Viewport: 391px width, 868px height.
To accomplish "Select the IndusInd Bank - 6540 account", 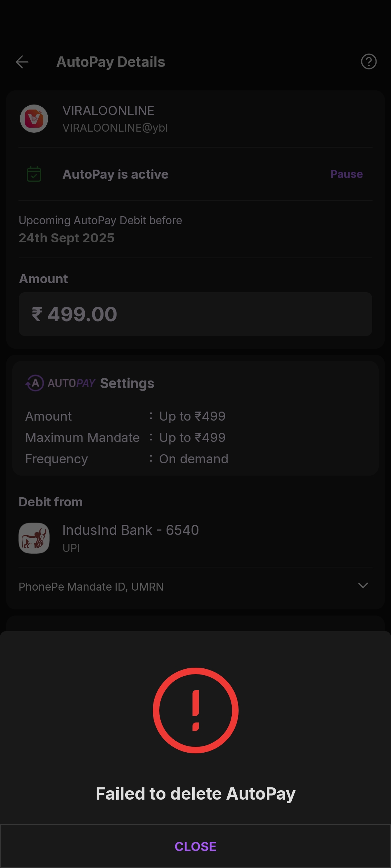I will point(131,530).
